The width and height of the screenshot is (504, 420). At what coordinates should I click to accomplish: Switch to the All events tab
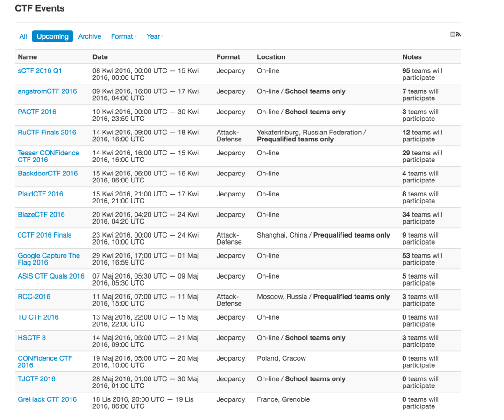(23, 36)
